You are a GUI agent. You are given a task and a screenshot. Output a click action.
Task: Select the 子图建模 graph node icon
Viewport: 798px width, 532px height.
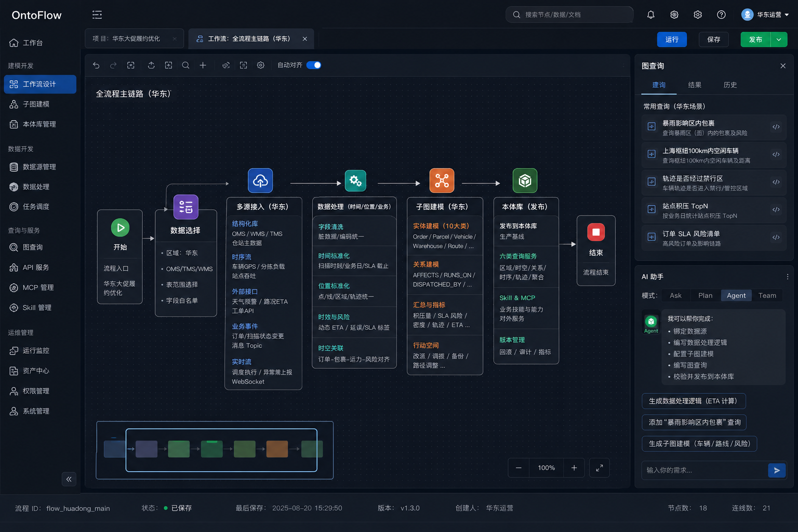(x=442, y=181)
